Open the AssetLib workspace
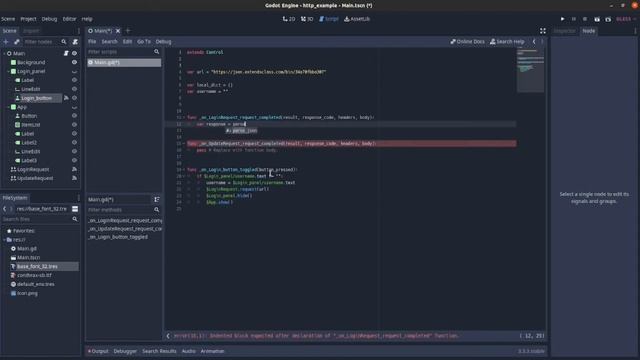Image resolution: width=640 pixels, height=360 pixels. coord(357,19)
